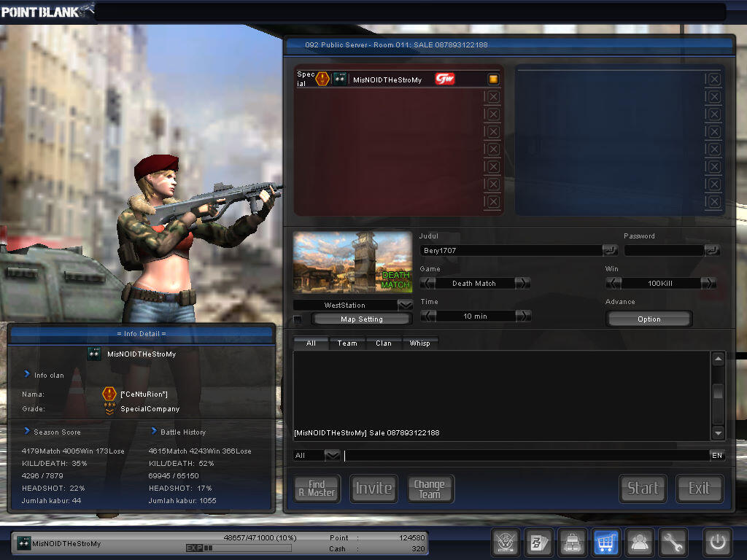Click Find R. Master button
This screenshot has height=560, width=747.
click(317, 489)
